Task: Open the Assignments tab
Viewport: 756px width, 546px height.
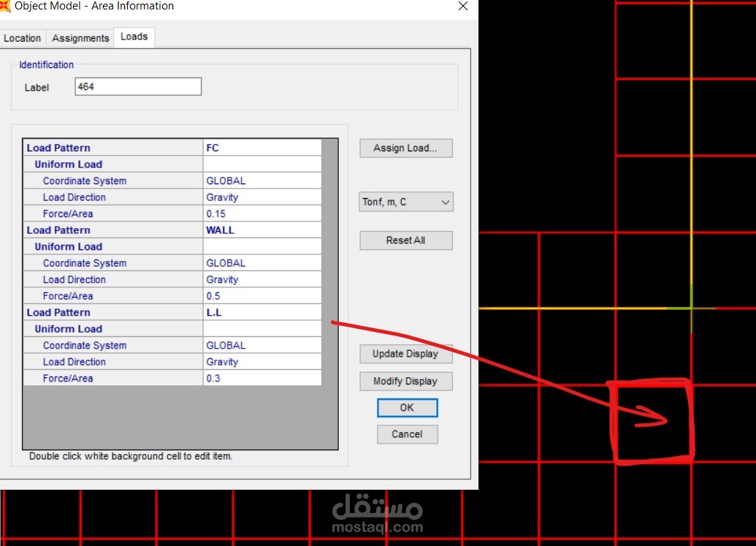Action: 80,38
